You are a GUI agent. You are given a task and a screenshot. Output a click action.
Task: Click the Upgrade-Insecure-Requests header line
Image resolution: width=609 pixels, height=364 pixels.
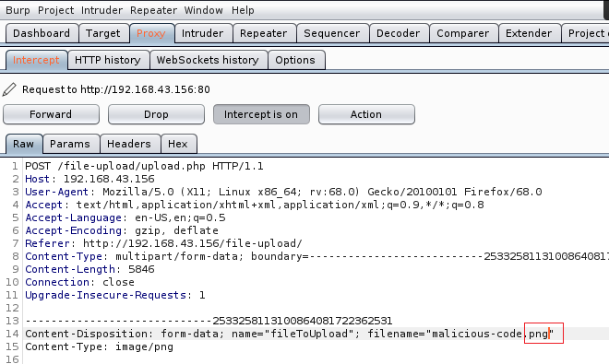pos(115,295)
